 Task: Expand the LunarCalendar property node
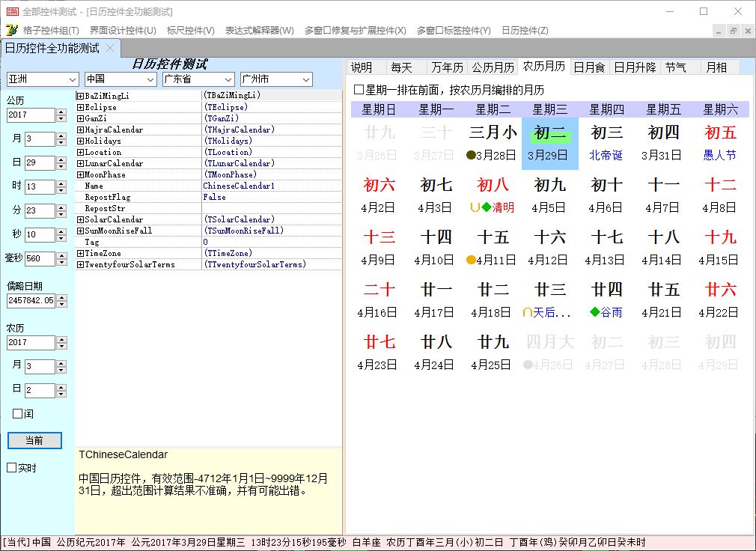(81, 163)
